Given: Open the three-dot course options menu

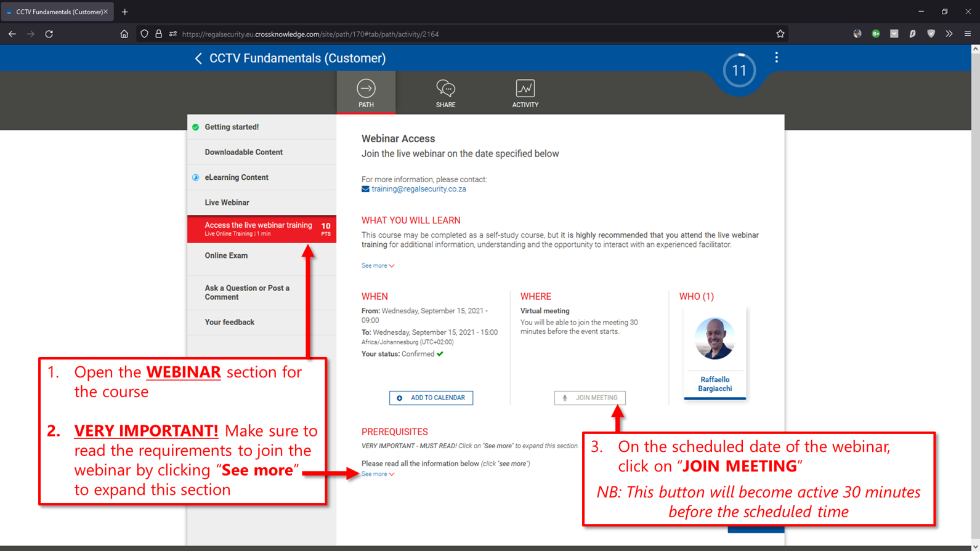Looking at the screenshot, I should click(776, 57).
